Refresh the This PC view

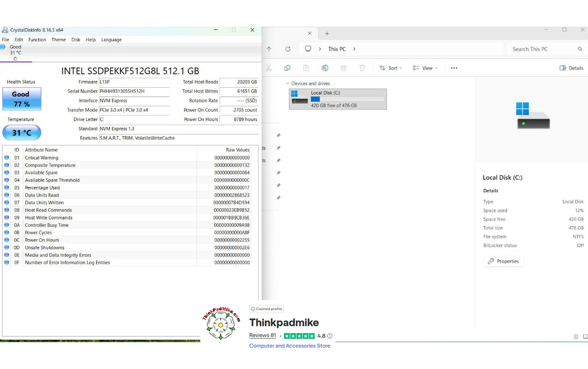point(288,49)
